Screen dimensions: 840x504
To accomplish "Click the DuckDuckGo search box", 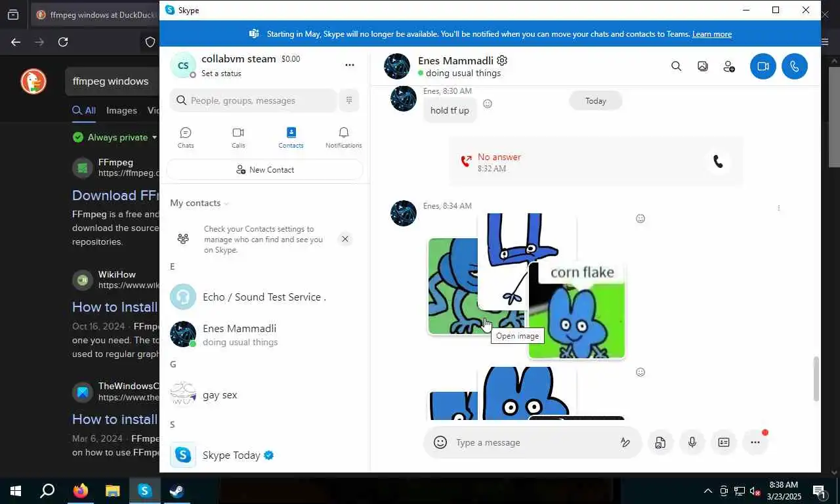I will click(x=112, y=81).
